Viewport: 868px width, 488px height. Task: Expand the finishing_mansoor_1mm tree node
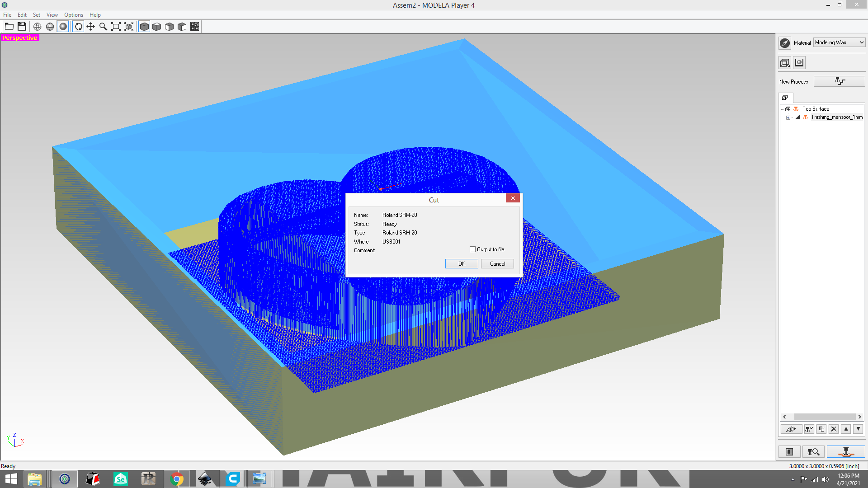(788, 117)
